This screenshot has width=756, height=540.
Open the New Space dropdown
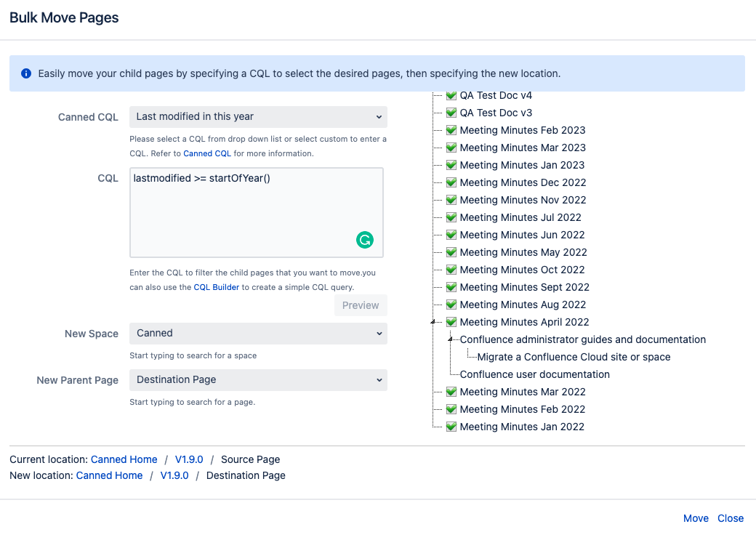(x=258, y=334)
